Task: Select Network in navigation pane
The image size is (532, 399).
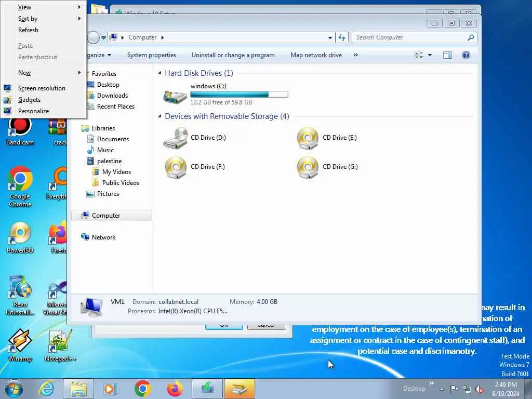Action: 103,237
